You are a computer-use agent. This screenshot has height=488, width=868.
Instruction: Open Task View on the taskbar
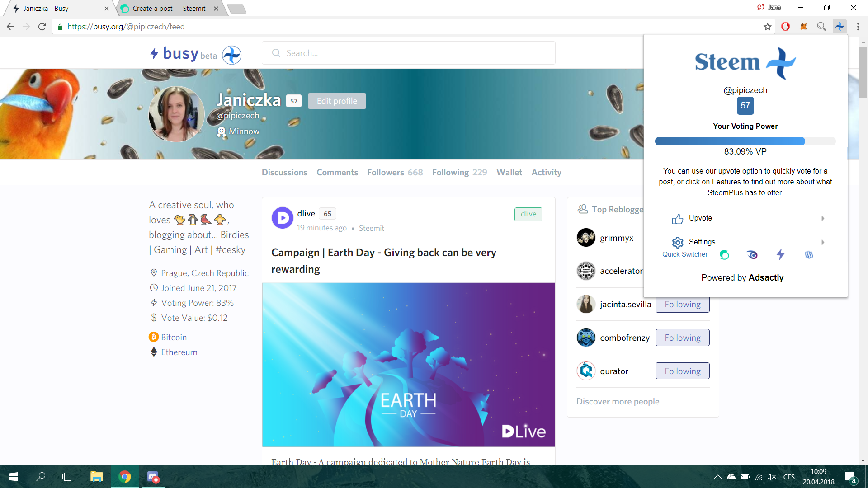[x=68, y=477]
